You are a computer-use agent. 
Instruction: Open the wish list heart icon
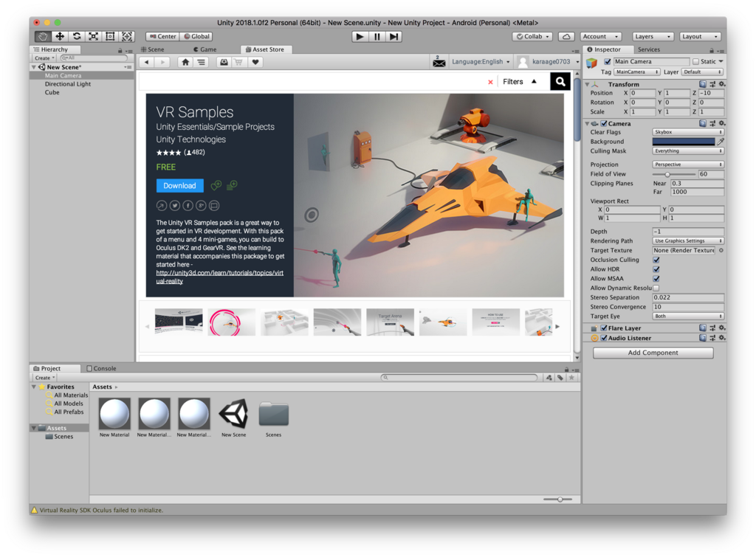(x=255, y=62)
